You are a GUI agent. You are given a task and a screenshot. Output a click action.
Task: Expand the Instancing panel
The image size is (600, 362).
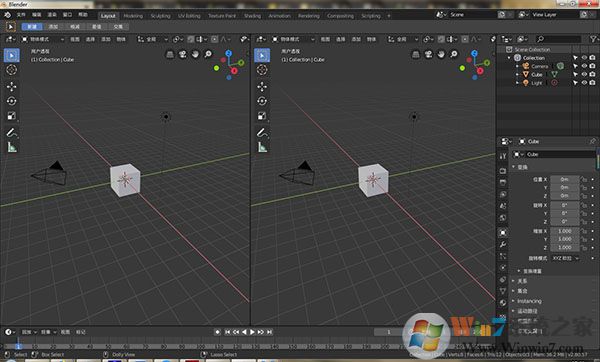pos(530,301)
